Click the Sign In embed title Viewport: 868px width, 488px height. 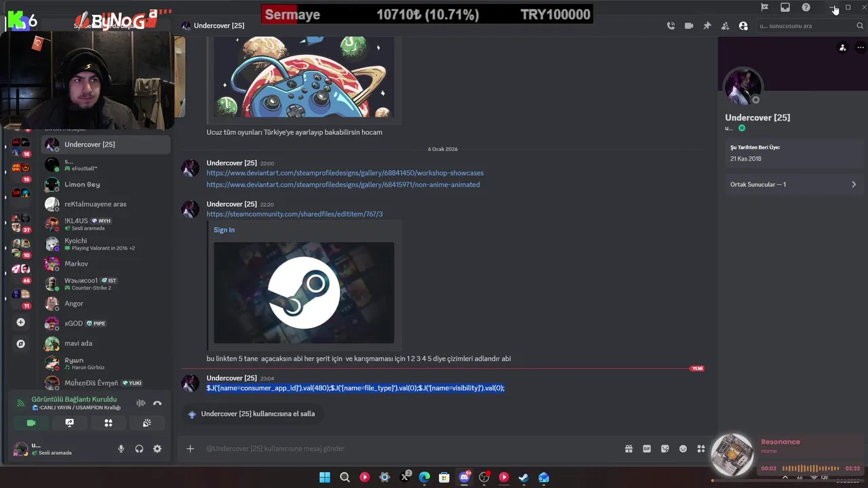(224, 230)
